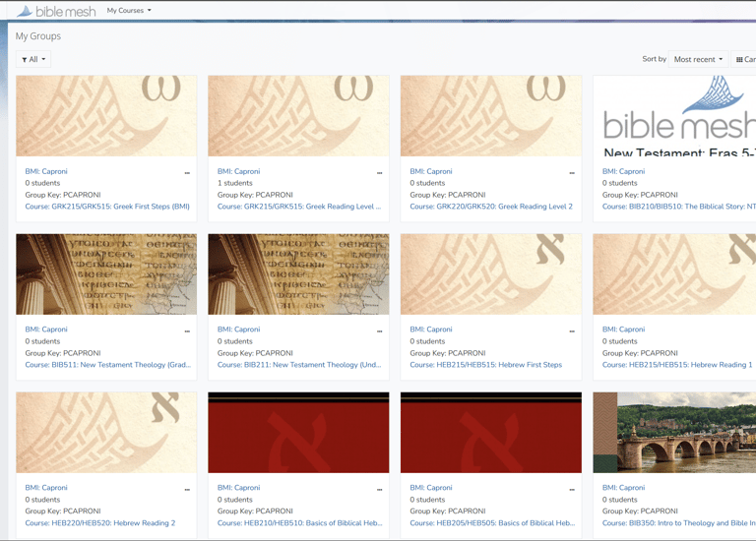The height and width of the screenshot is (541, 756).
Task: Open Course: GRK215/GRK515: Greek Reading Level link
Action: click(x=299, y=207)
